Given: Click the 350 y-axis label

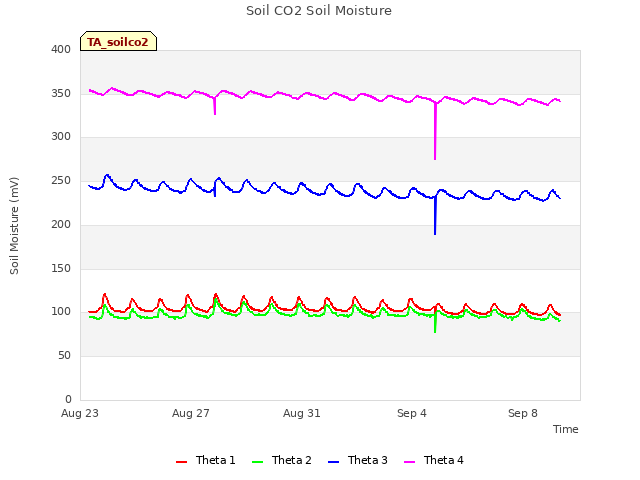Looking at the screenshot, I should [61, 93].
